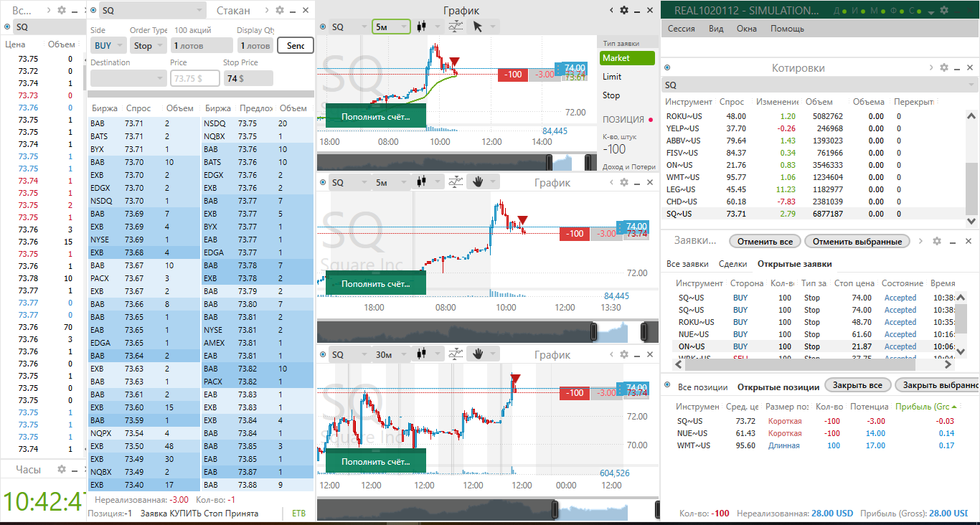980x525 pixels.
Task: Open the 5м timeframe dropdown in the top chart
Action: 391,27
